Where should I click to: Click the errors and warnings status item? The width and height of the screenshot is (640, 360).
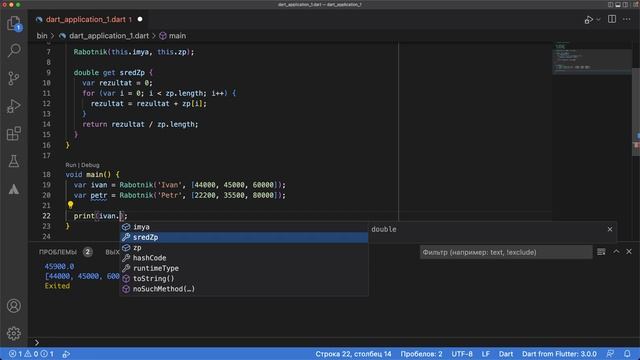pos(31,354)
